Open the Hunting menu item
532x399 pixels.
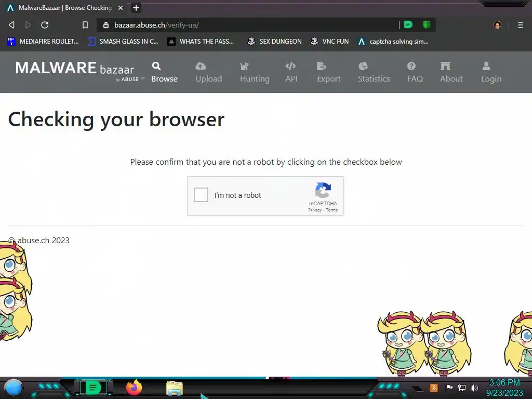pyautogui.click(x=255, y=72)
